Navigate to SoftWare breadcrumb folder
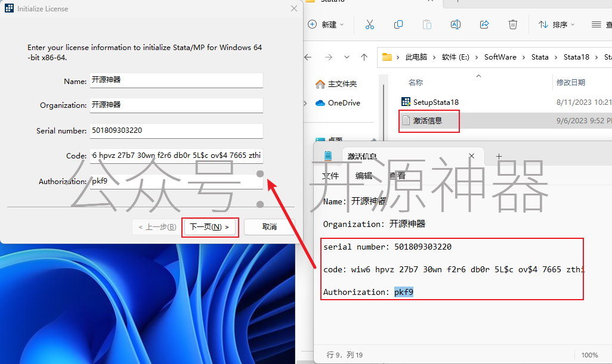This screenshot has height=364, width=612. click(x=500, y=57)
